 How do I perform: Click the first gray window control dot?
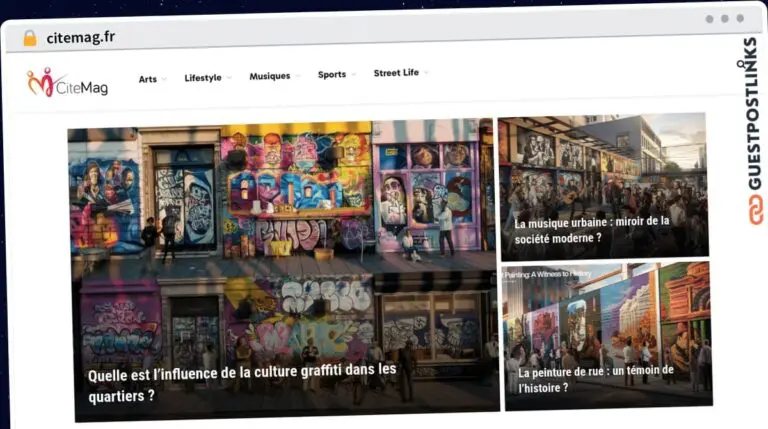tap(709, 18)
